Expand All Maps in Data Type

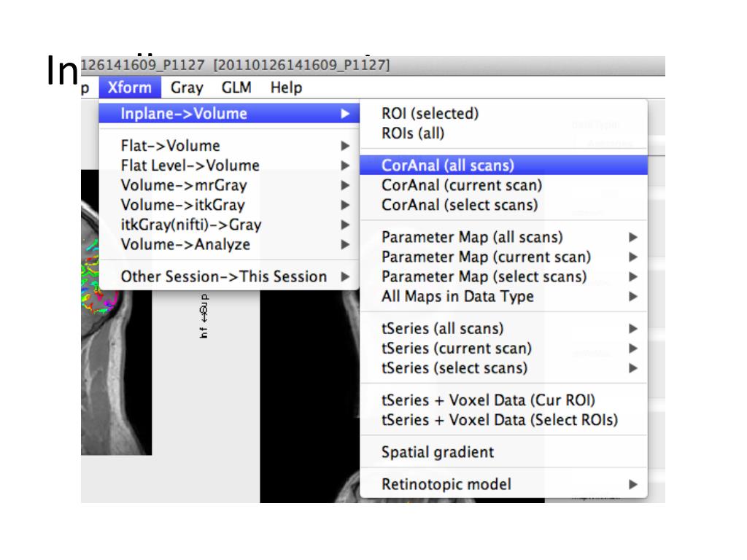point(503,297)
